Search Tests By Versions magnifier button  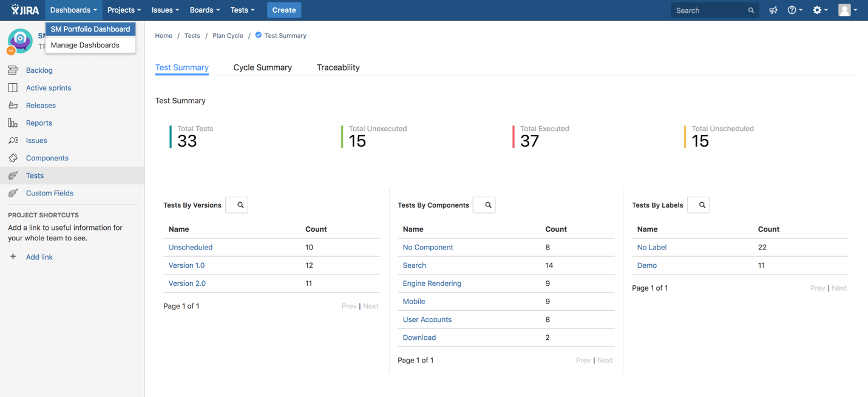[237, 205]
